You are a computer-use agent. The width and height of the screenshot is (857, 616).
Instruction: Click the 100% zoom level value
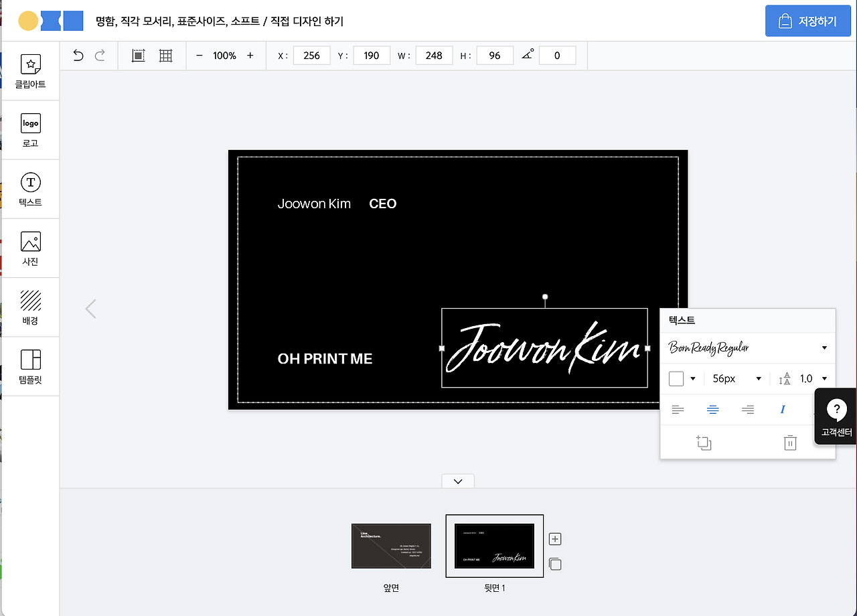click(x=224, y=56)
